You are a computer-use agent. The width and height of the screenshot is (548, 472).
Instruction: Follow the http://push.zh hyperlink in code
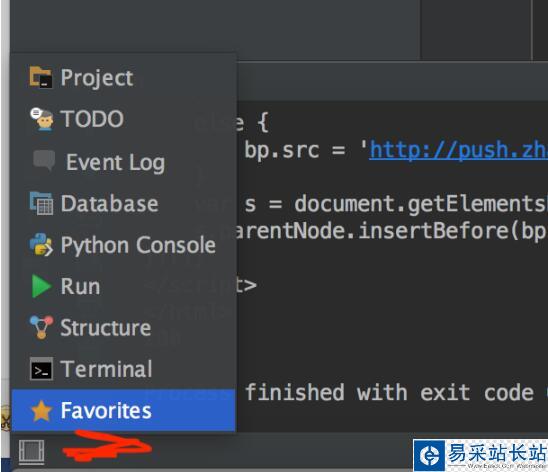pos(459,150)
